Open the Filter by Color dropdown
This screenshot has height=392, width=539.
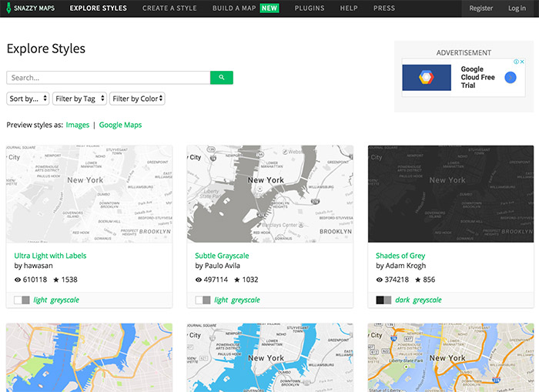[137, 99]
